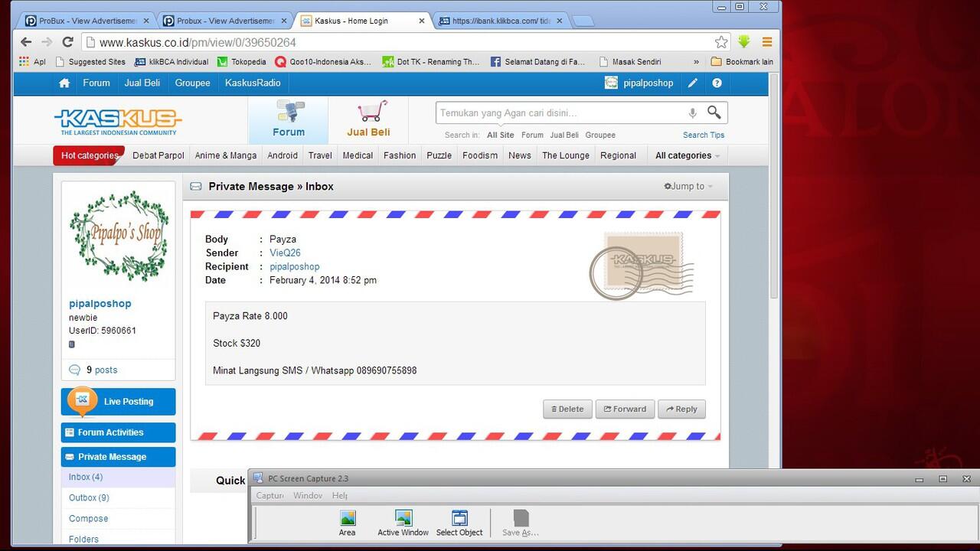Reload the page with refresh icon
This screenshot has width=980, height=551.
[67, 42]
